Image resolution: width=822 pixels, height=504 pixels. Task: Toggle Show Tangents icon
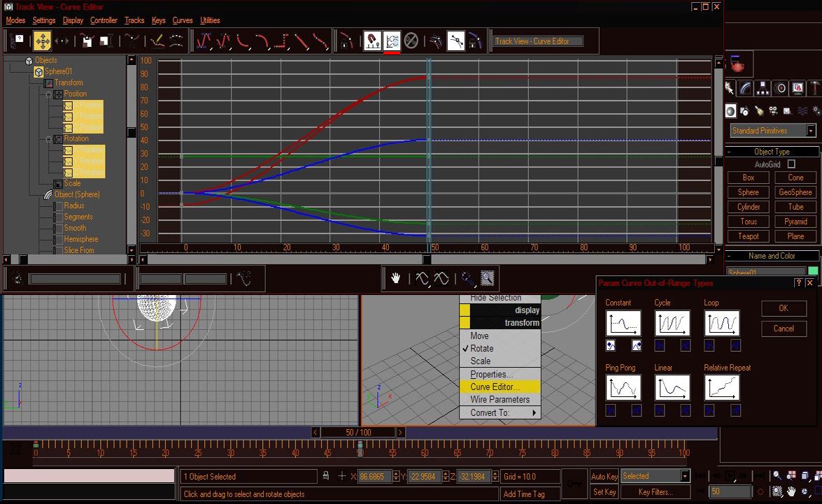[x=455, y=41]
